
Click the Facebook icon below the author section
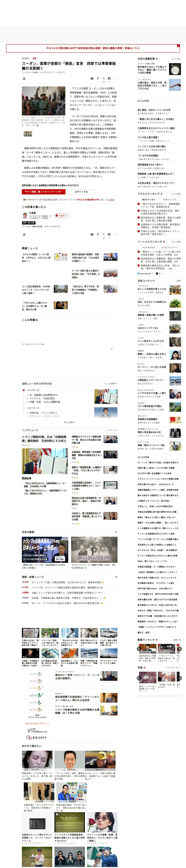[x=98, y=234]
